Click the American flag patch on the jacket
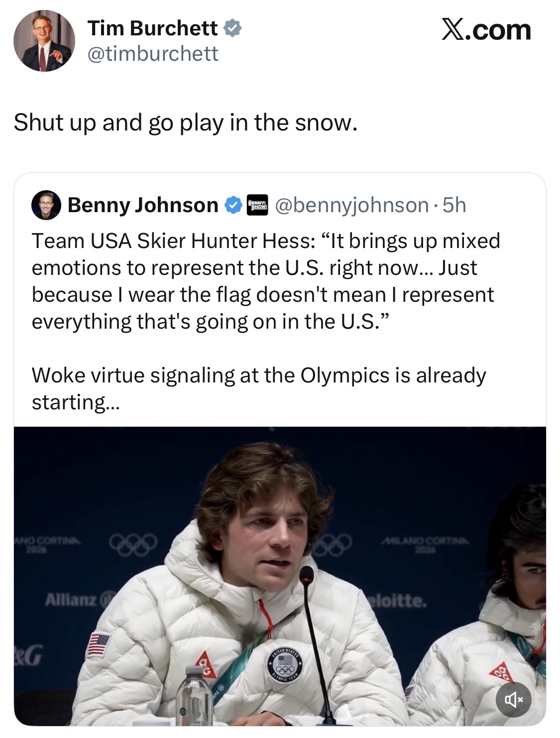Image resolution: width=560 pixels, height=738 pixels. click(x=98, y=644)
